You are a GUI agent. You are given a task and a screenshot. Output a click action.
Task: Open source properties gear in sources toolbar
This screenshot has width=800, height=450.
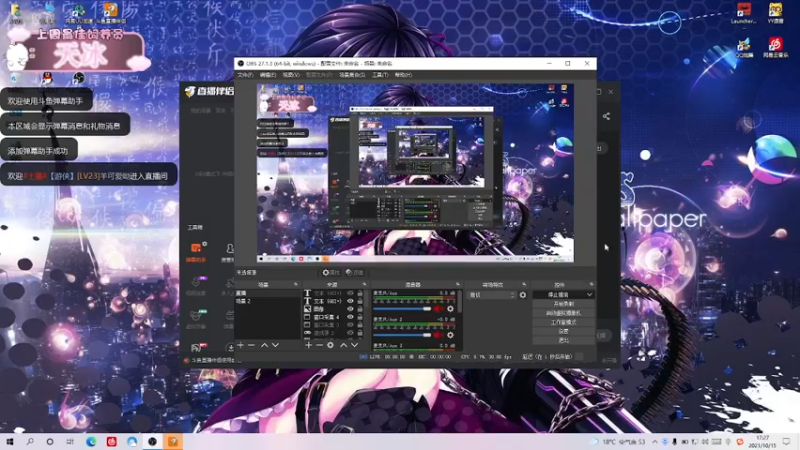pos(331,345)
